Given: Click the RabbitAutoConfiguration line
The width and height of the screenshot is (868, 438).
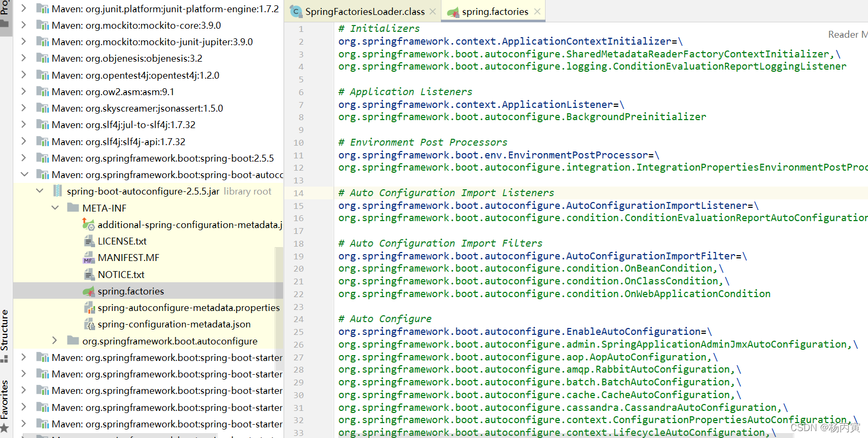Looking at the screenshot, I should point(540,369).
